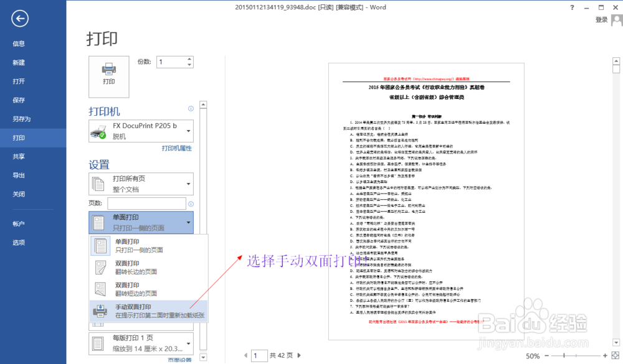Click settings panel scrollbar down arrow
Viewport: 623px width, 364px height.
click(x=203, y=357)
